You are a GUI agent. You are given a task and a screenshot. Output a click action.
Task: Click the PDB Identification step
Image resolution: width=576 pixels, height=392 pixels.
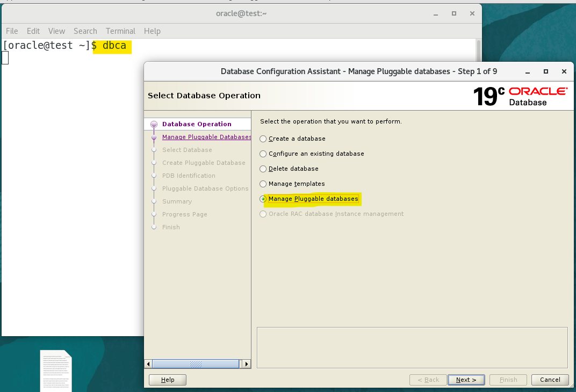click(x=189, y=176)
